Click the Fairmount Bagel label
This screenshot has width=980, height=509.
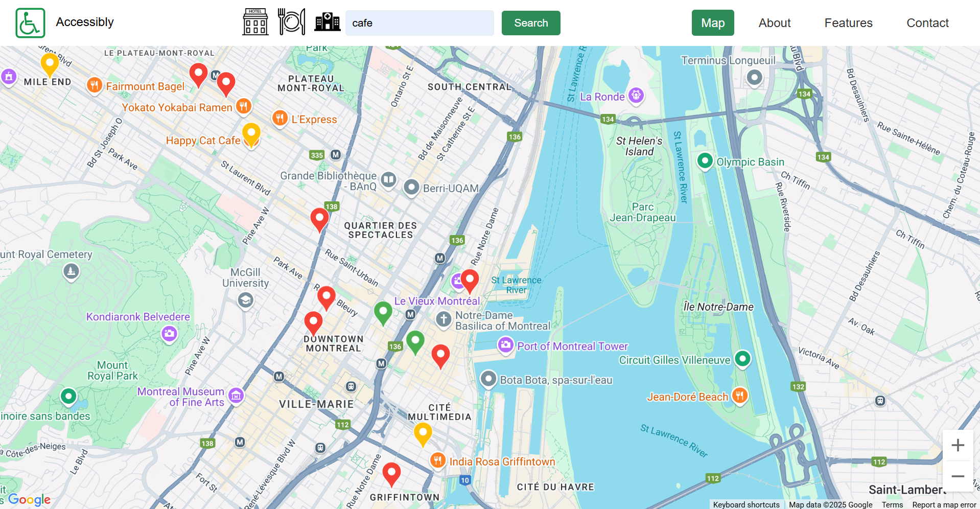click(145, 86)
